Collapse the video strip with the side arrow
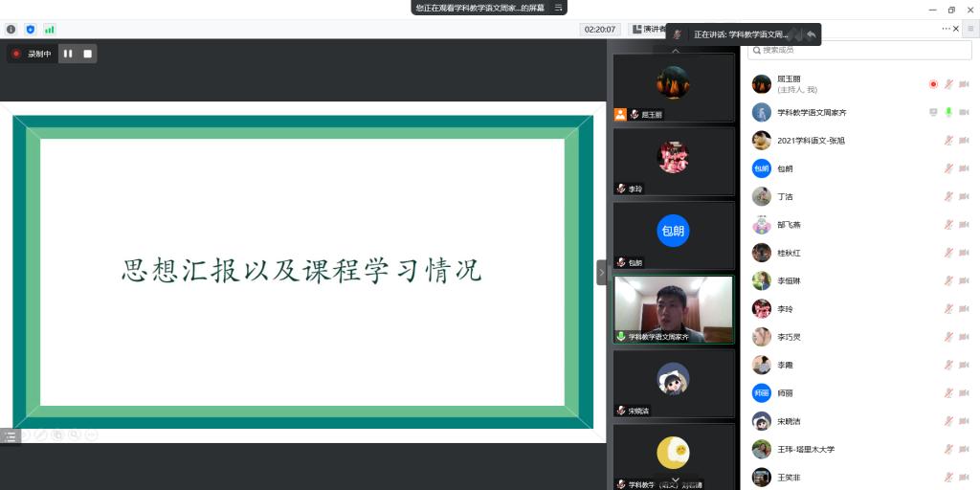 601,273
